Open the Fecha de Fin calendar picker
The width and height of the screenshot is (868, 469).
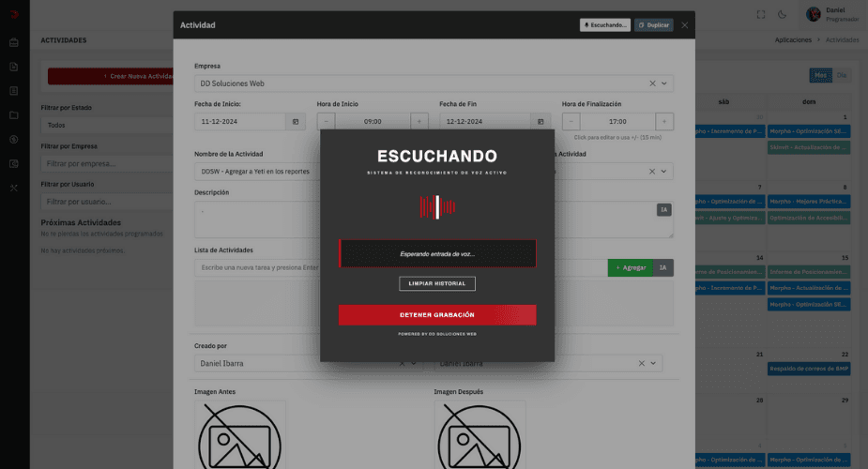(540, 122)
